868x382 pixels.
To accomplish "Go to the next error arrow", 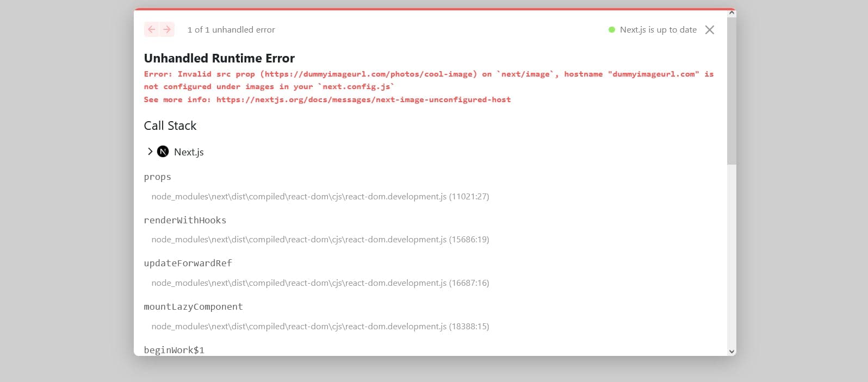I will coord(167,29).
